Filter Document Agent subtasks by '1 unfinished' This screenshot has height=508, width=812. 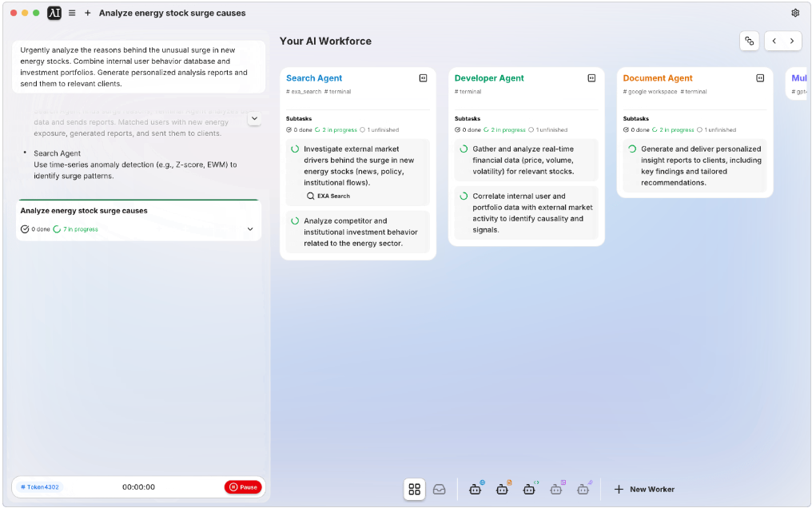[x=716, y=130]
